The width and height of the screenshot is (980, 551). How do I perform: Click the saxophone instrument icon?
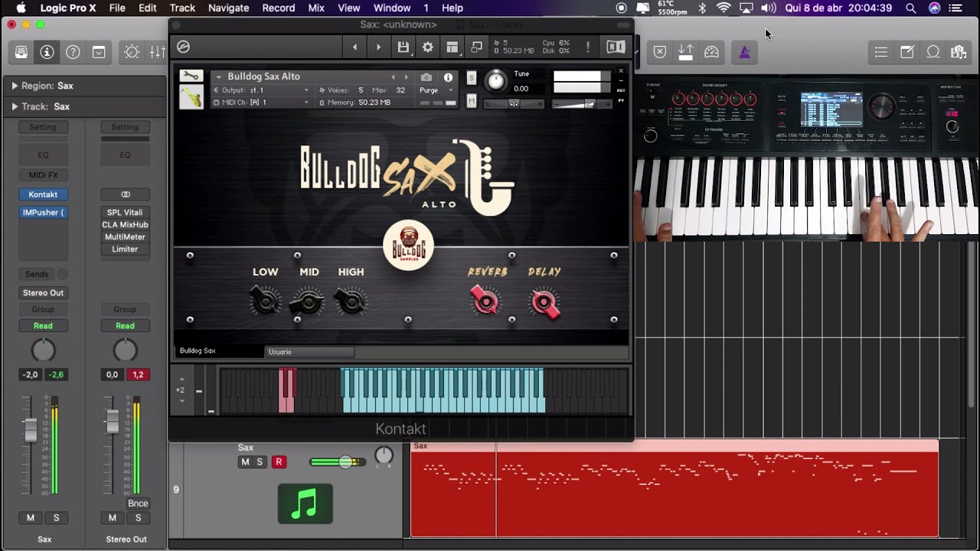[191, 97]
